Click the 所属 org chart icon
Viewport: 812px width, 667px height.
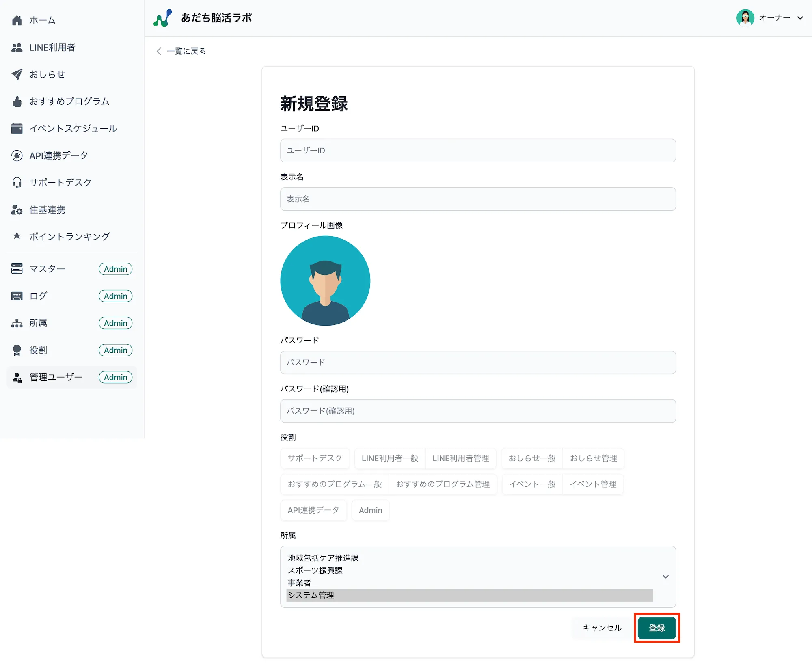tap(17, 323)
